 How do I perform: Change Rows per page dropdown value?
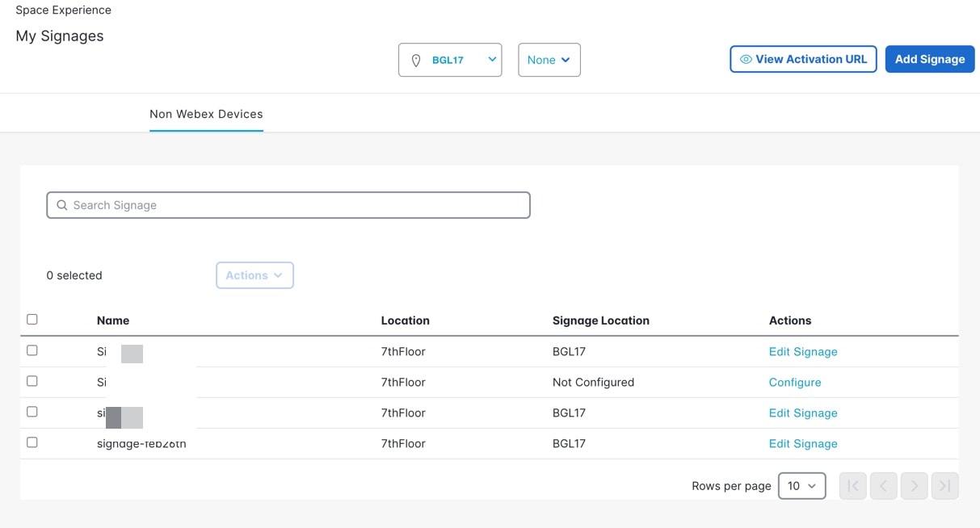pyautogui.click(x=801, y=486)
